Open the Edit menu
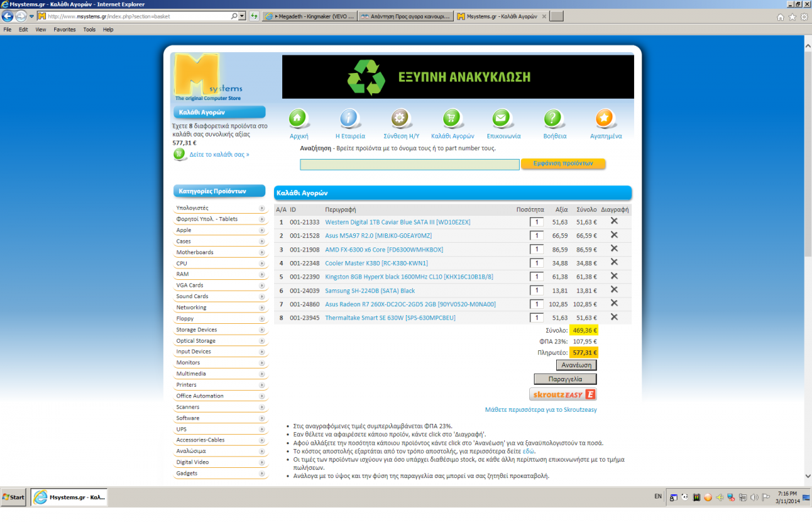This screenshot has width=812, height=522. click(23, 30)
